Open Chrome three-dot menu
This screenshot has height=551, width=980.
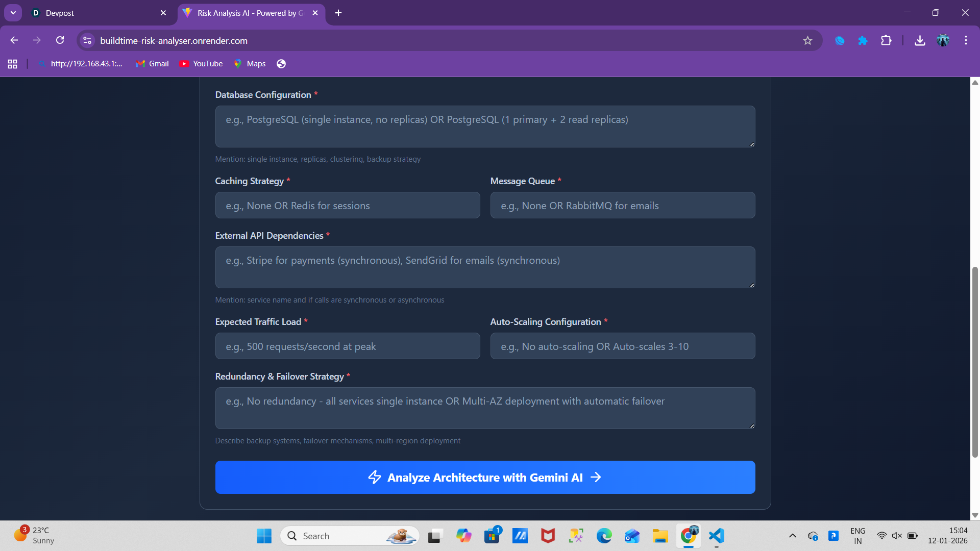[966, 40]
